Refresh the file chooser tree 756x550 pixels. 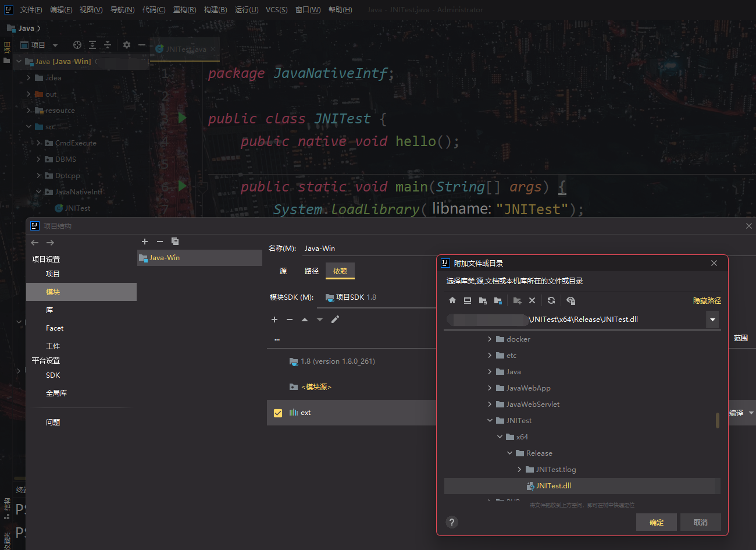551,301
